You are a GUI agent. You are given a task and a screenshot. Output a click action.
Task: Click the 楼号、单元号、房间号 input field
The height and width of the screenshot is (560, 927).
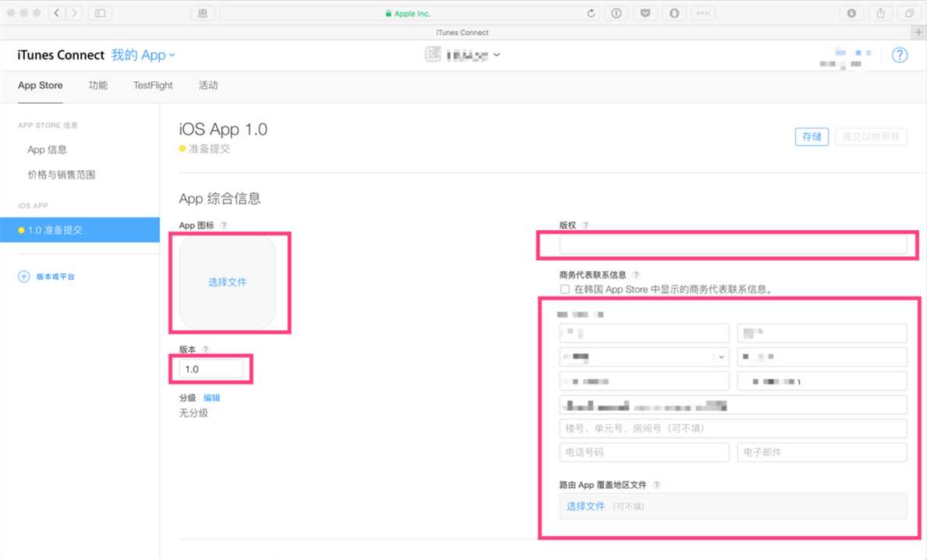[733, 428]
